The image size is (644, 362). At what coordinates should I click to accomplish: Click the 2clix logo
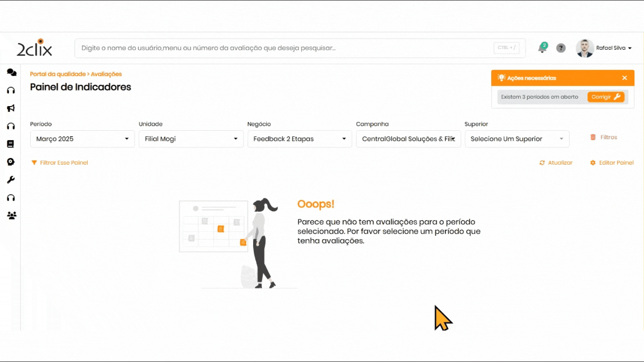pos(35,49)
